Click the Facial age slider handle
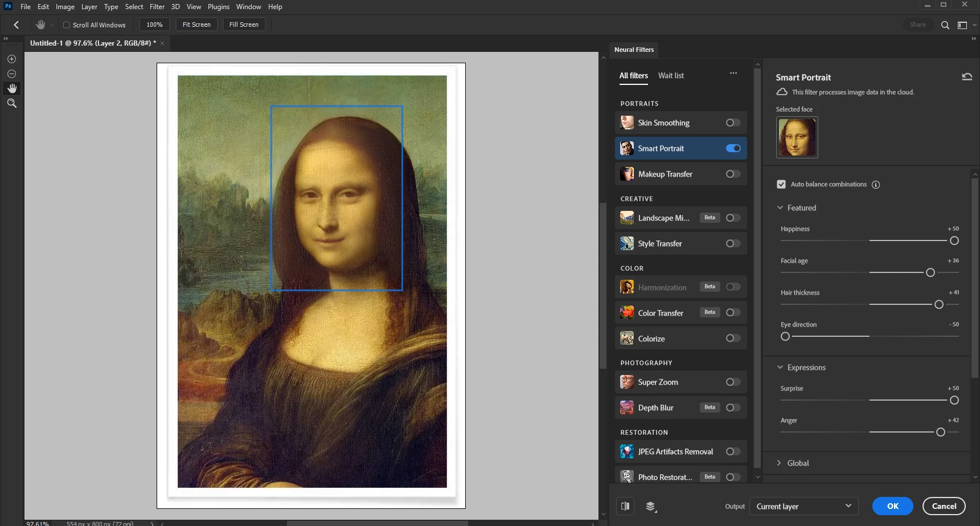980x526 pixels. click(930, 272)
